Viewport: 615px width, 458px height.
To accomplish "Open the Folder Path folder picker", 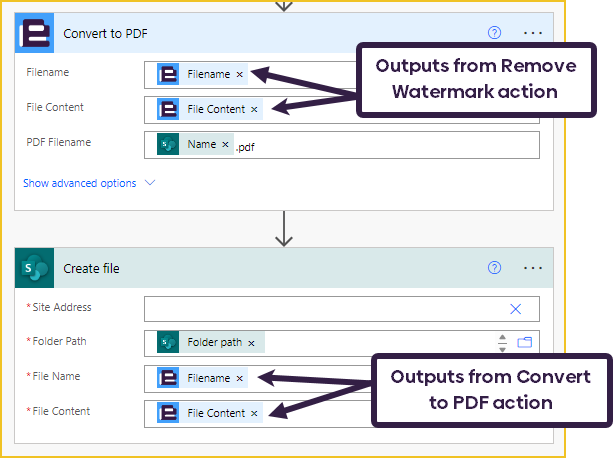I will pos(524,342).
